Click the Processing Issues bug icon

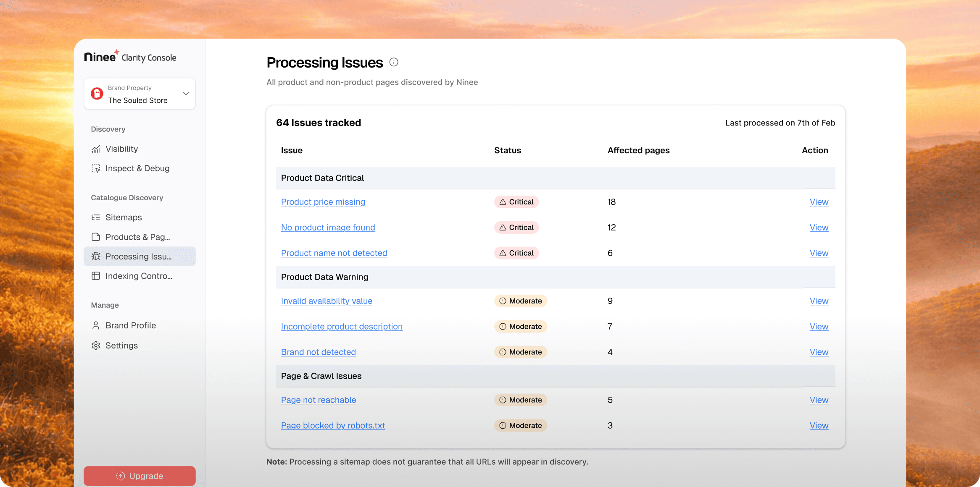96,256
